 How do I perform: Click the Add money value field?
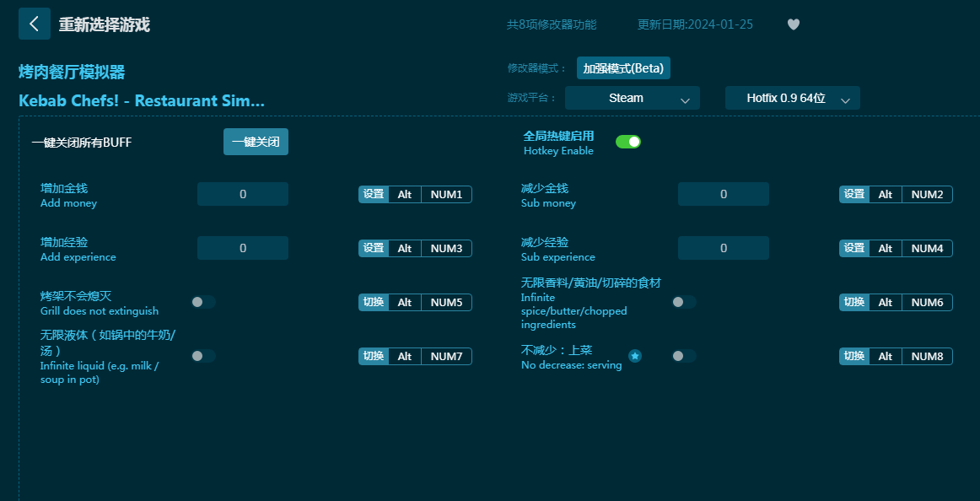243,194
